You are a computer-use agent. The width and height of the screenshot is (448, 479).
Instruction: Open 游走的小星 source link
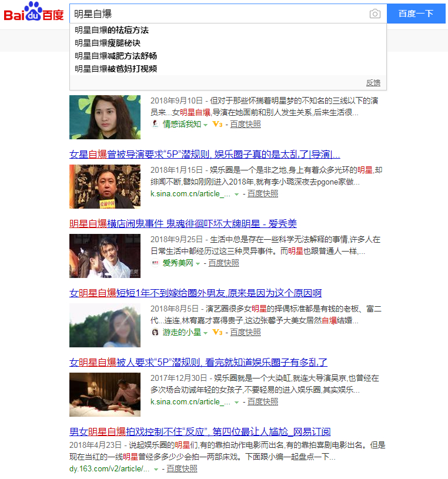(x=182, y=333)
